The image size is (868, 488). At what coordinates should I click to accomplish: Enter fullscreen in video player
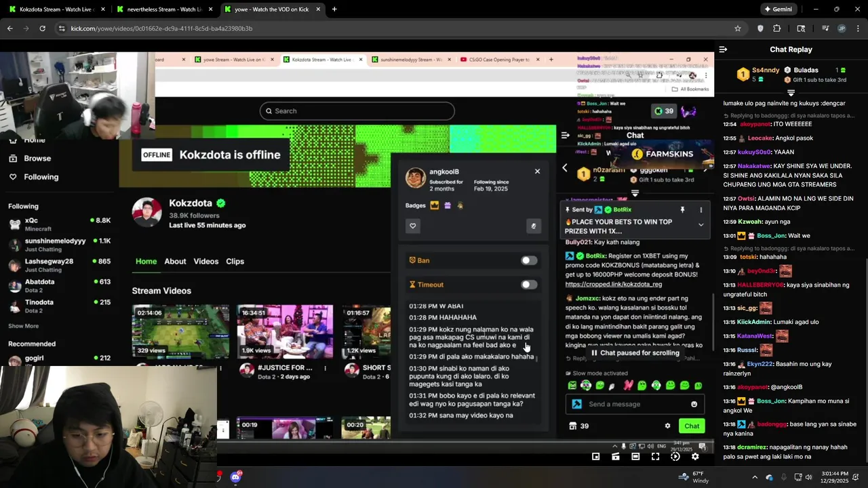pos(655,457)
